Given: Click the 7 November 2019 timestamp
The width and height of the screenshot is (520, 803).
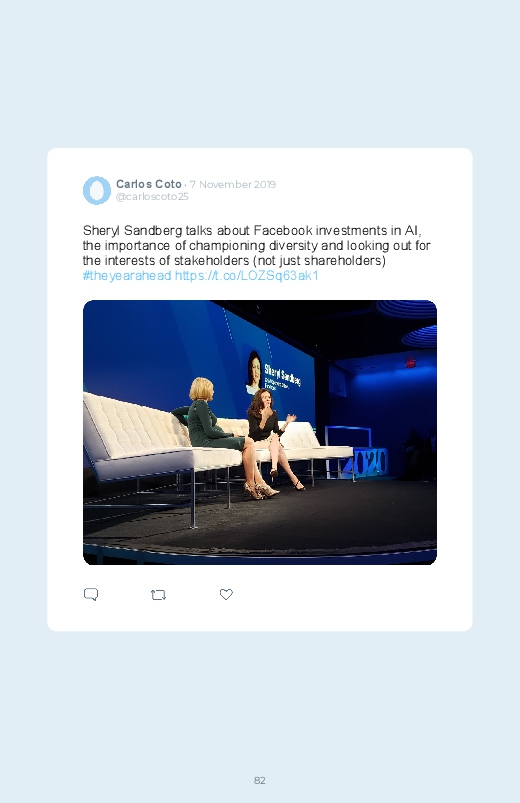Looking at the screenshot, I should click(233, 184).
